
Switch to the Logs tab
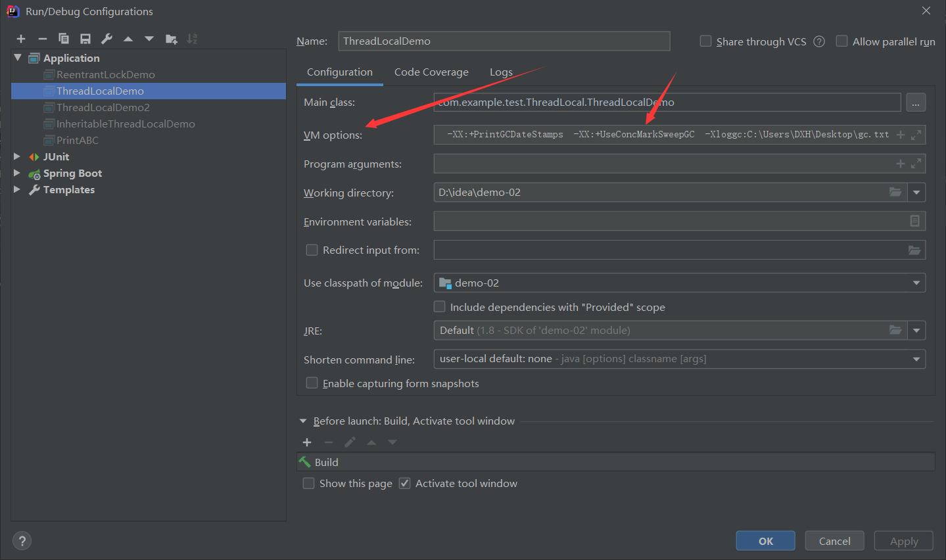[x=501, y=72]
